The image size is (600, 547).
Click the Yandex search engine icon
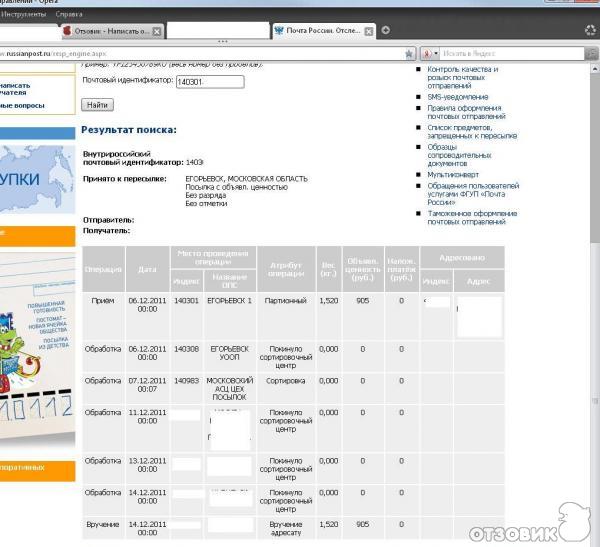427,52
